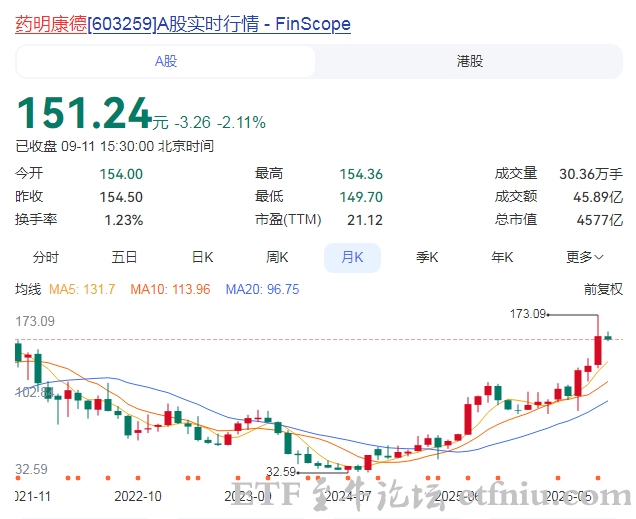This screenshot has height=519, width=636.
Task: Switch to the 港股 tab
Action: (469, 62)
